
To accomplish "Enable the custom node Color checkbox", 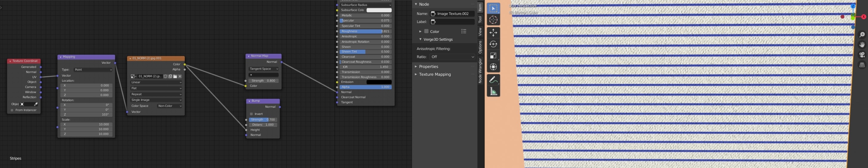I will pyautogui.click(x=426, y=31).
